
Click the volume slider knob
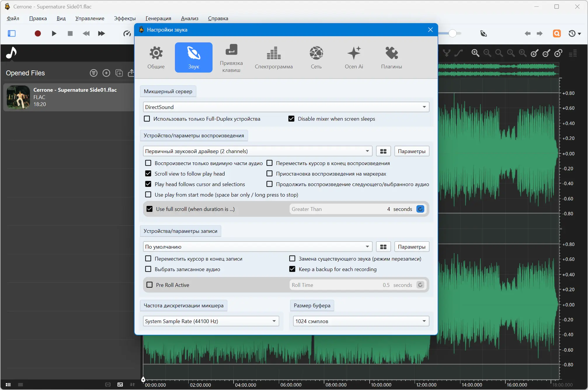click(x=452, y=33)
